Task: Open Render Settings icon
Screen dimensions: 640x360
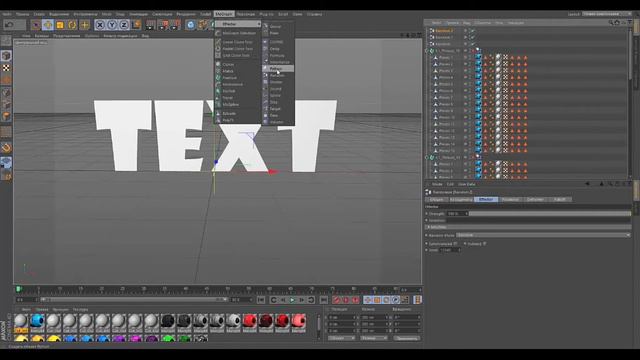Action: coord(176,25)
